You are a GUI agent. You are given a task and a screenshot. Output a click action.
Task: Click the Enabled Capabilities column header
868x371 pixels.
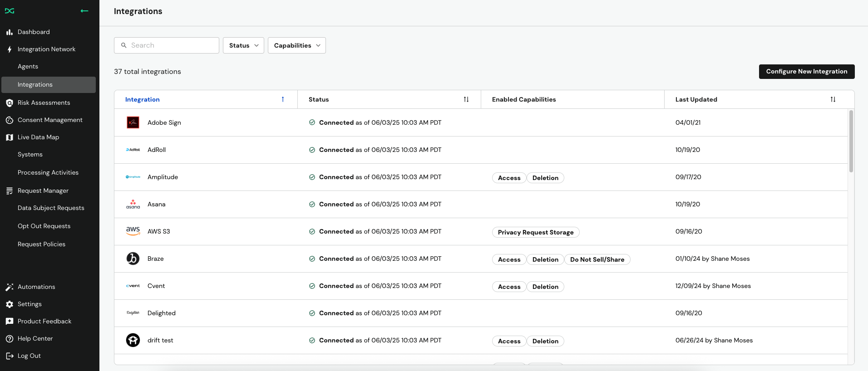[524, 99]
